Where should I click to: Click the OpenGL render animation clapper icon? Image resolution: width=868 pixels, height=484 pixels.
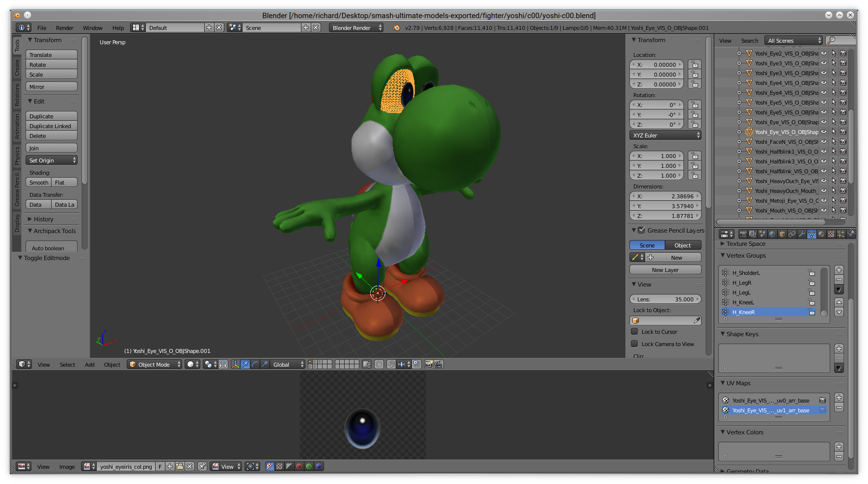pyautogui.click(x=438, y=364)
